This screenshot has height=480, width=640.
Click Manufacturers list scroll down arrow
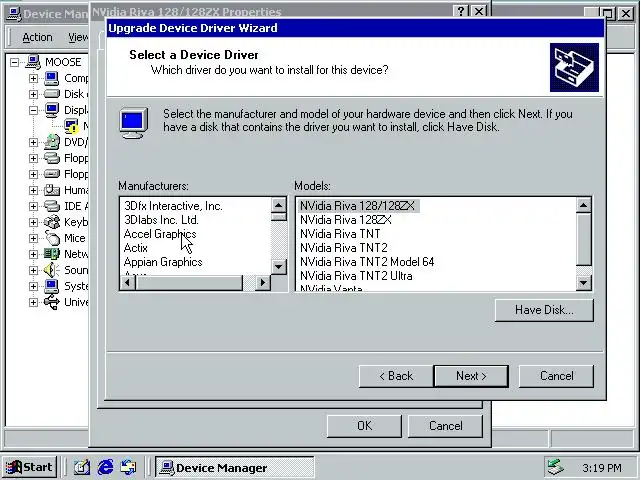(x=278, y=267)
